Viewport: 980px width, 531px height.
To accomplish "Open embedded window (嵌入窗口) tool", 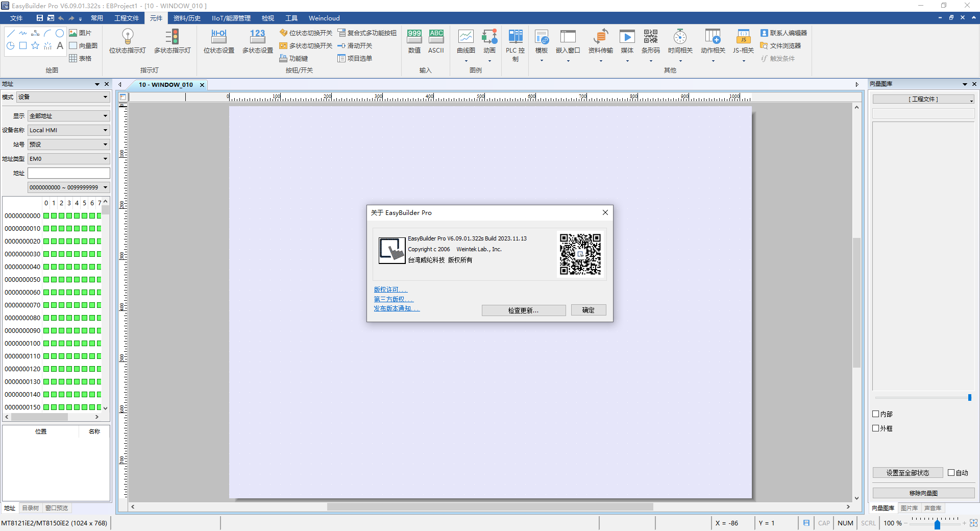I will click(x=568, y=45).
